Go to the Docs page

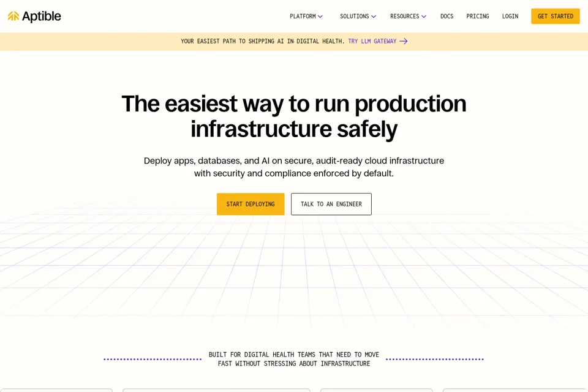click(447, 16)
